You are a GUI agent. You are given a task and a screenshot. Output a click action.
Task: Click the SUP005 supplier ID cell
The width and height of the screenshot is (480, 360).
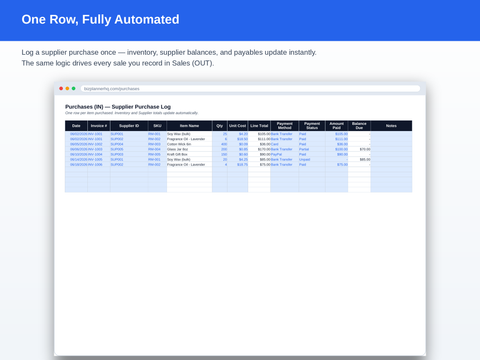point(129,149)
